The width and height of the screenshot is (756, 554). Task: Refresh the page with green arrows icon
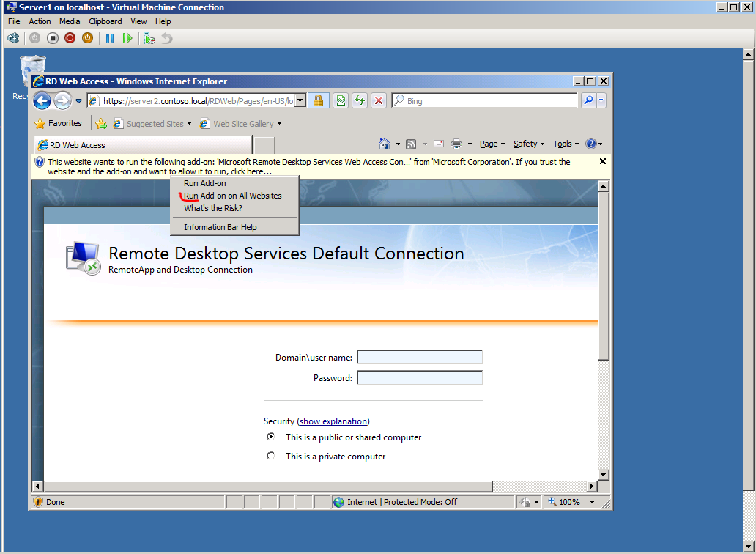(360, 100)
